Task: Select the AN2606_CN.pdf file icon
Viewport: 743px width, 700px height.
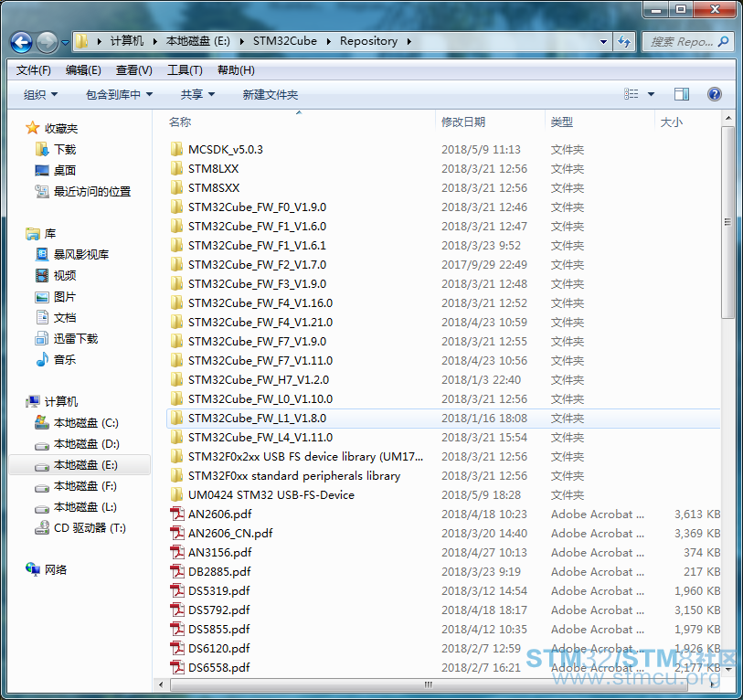Action: [177, 533]
